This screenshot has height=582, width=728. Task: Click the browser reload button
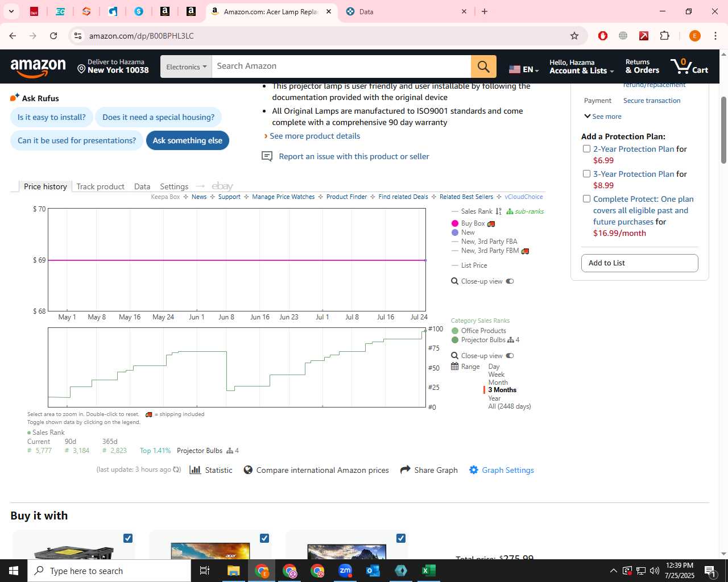53,36
